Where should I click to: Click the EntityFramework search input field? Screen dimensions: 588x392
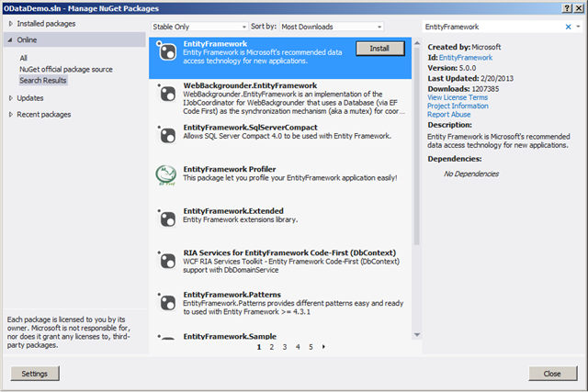tap(492, 27)
